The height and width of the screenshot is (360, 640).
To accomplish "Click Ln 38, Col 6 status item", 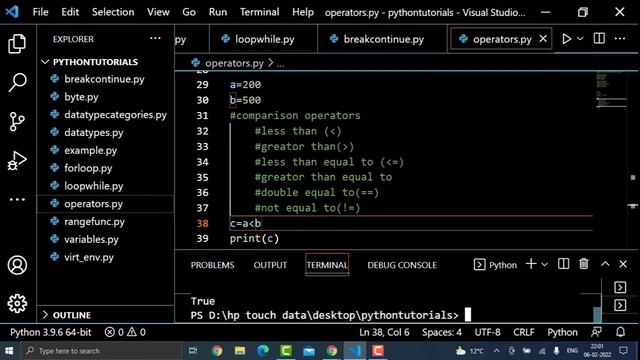I will [x=384, y=332].
